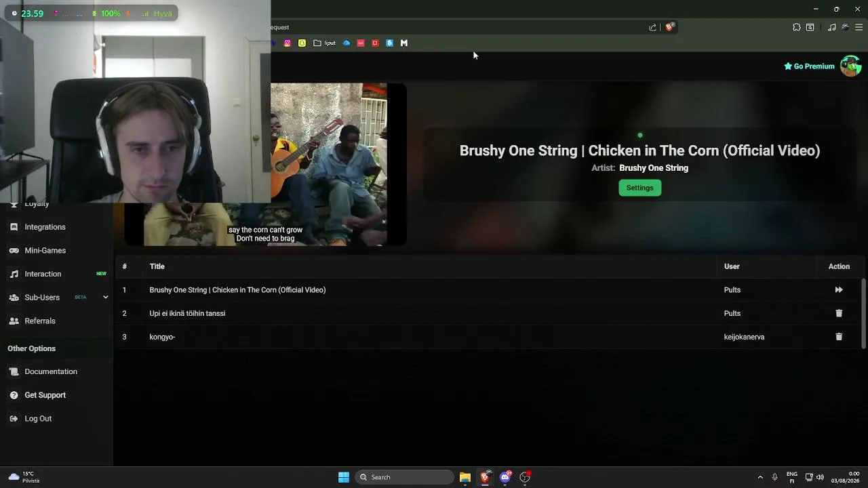Open the liput bookmarks folder

click(x=324, y=43)
